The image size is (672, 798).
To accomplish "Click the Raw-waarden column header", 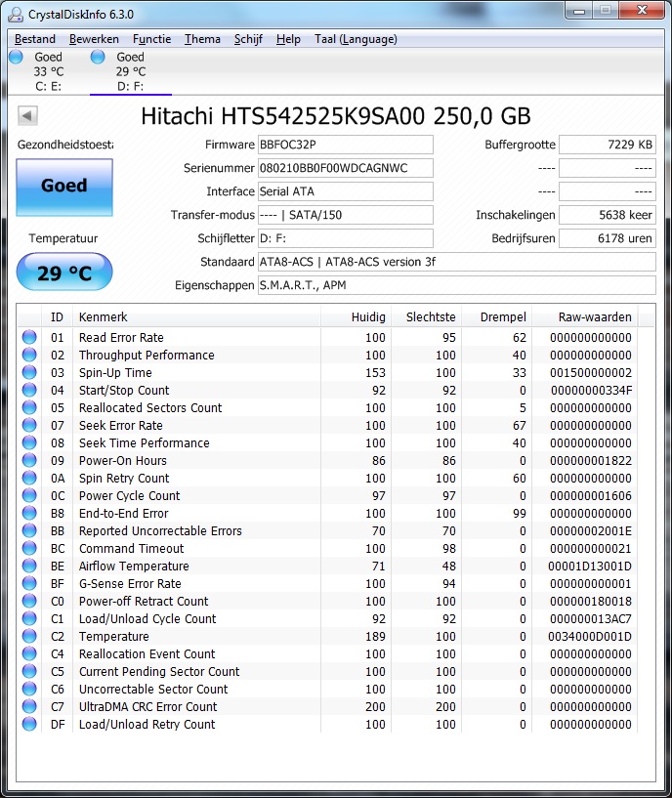I will pos(584,317).
